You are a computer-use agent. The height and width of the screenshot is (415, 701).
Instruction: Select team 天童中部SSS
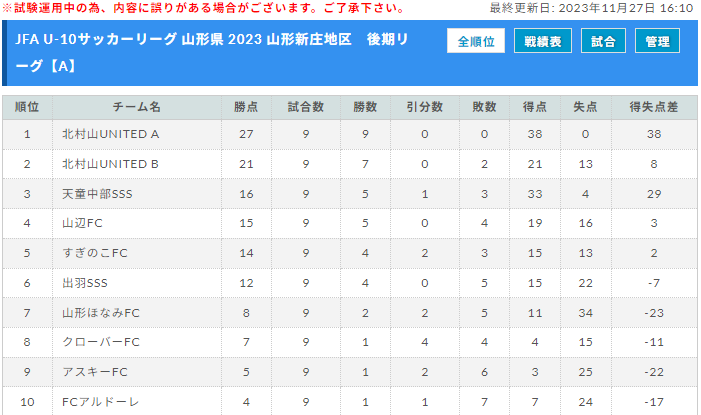coord(97,194)
